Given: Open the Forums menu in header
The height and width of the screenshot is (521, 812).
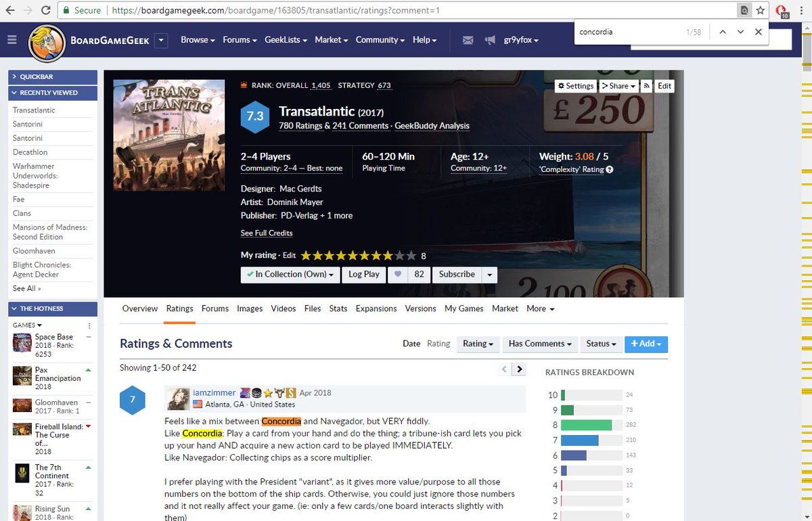Looking at the screenshot, I should pos(240,40).
